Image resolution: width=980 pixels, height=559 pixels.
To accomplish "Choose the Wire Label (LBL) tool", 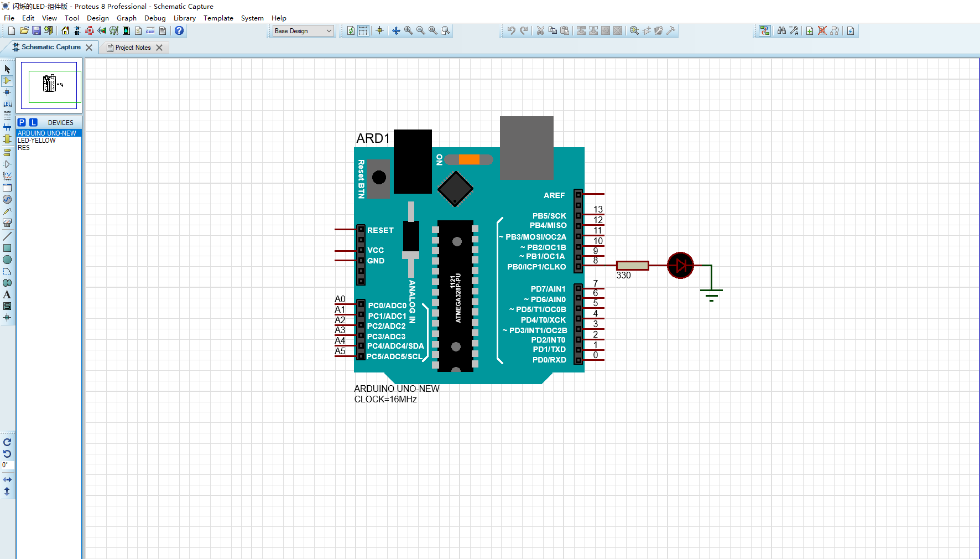I will [x=7, y=104].
